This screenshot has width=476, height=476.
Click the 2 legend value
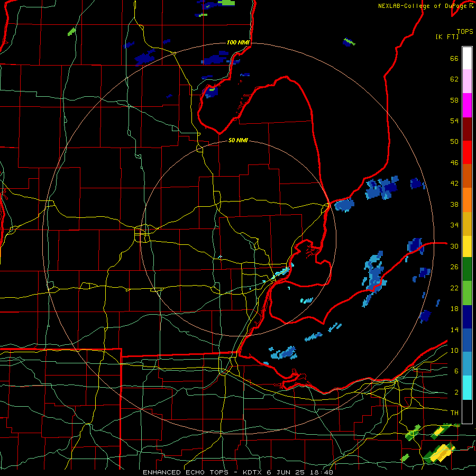click(456, 392)
